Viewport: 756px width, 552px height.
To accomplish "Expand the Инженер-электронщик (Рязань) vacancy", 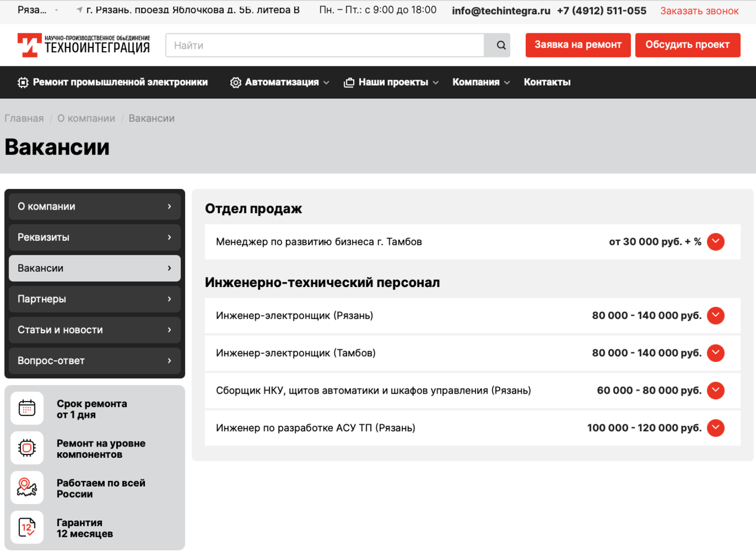I will tap(715, 316).
